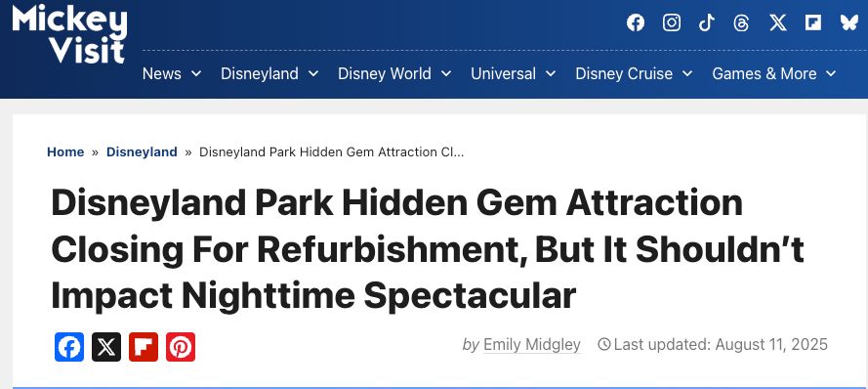This screenshot has height=389, width=868.
Task: Open the Instagram icon in header
Action: pyautogui.click(x=672, y=22)
